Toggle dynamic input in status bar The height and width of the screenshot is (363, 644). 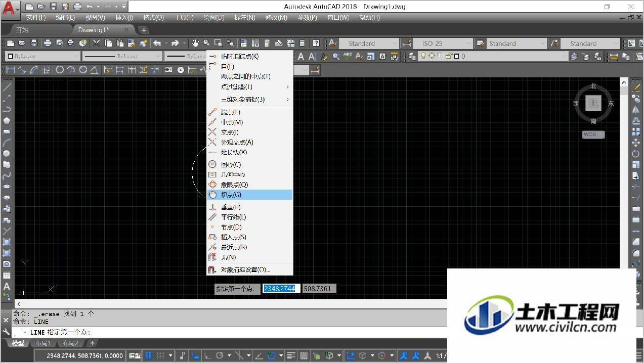coord(195,355)
